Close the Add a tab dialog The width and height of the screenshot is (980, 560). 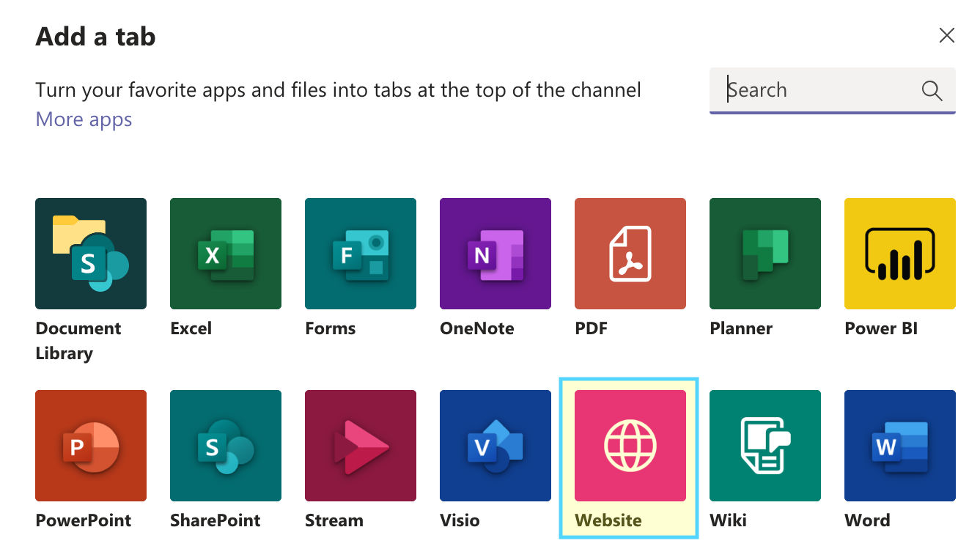click(x=947, y=35)
